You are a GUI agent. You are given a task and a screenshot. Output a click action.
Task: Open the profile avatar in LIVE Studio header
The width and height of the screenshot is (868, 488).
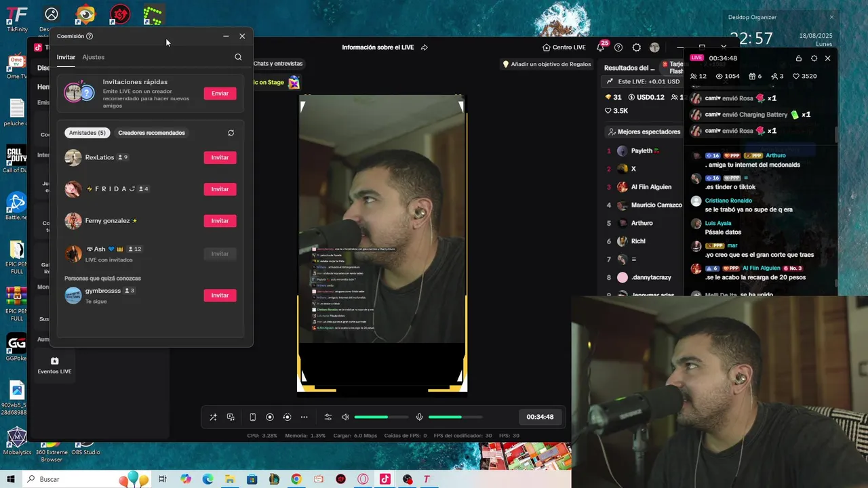tap(654, 47)
